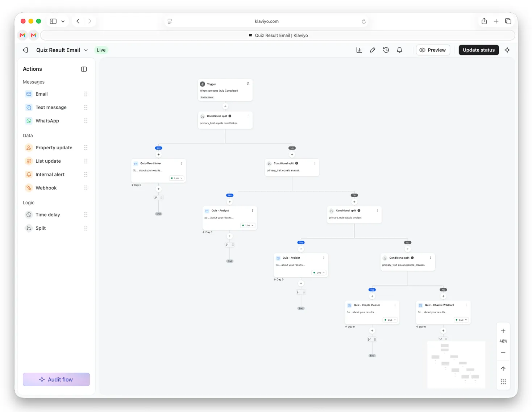This screenshot has height=412, width=532.
Task: Click the klaviyo.com address bar
Action: (x=267, y=21)
